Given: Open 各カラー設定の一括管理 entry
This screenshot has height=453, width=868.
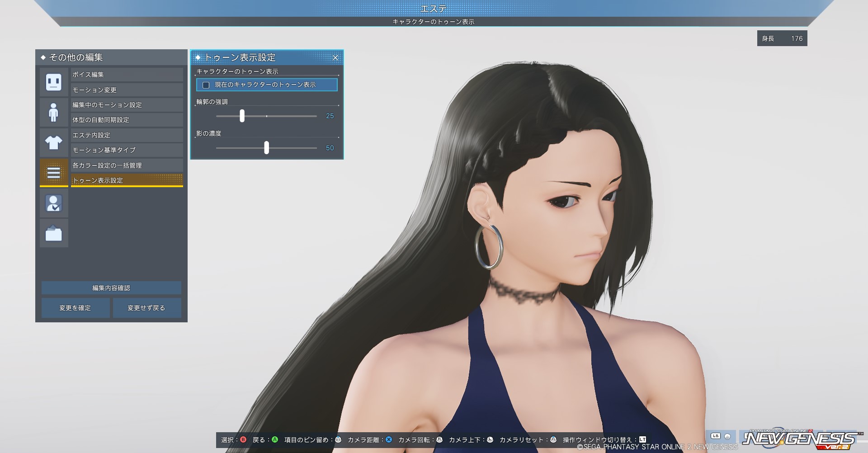Looking at the screenshot, I should pyautogui.click(x=127, y=165).
